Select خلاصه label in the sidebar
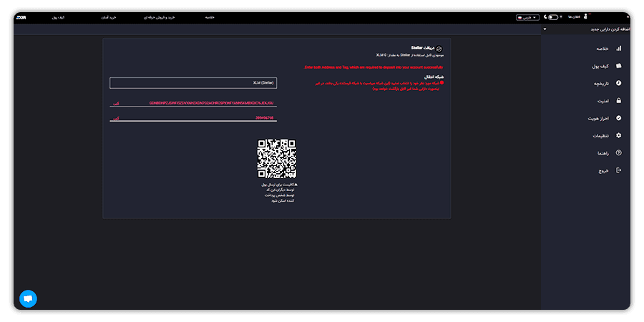This screenshot has width=644, height=322. pyautogui.click(x=602, y=49)
